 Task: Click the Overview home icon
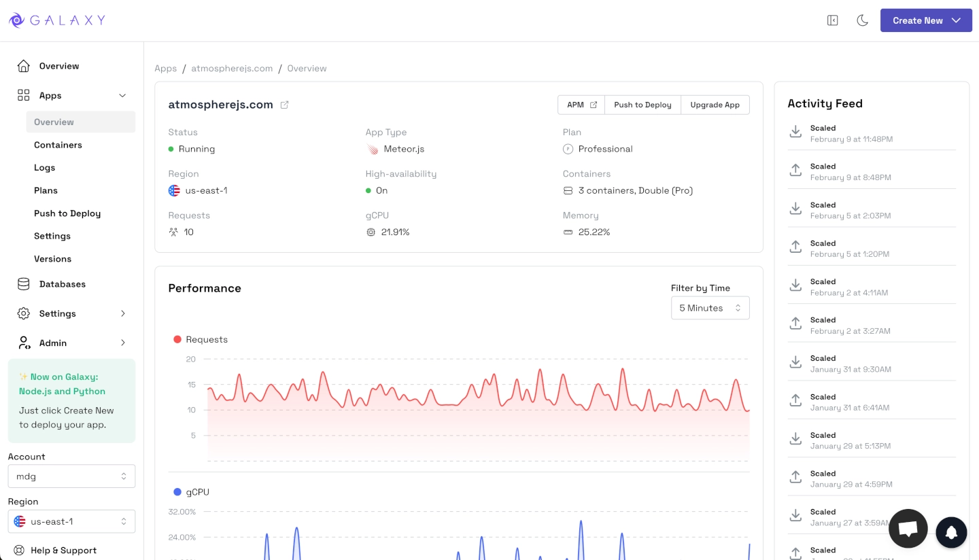pos(24,66)
